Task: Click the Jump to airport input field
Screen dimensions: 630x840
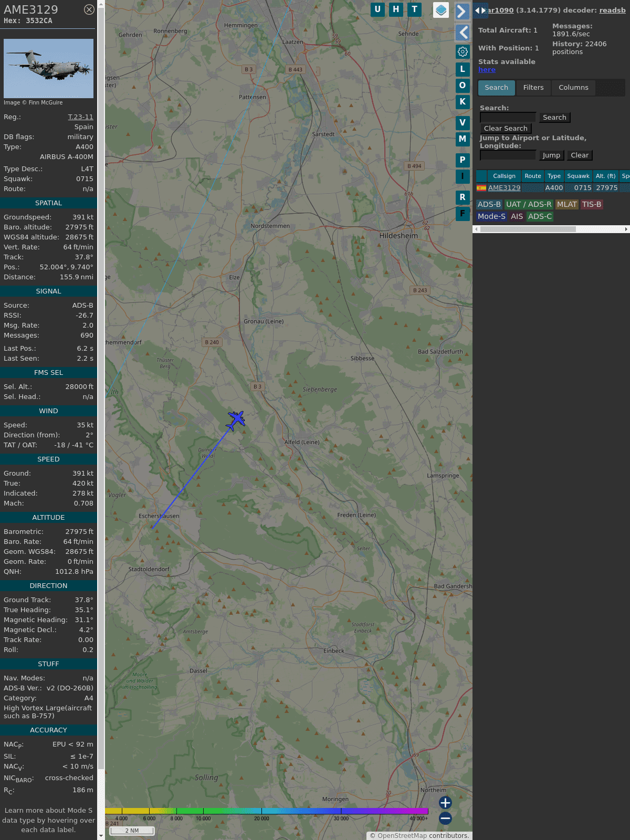Action: click(508, 155)
